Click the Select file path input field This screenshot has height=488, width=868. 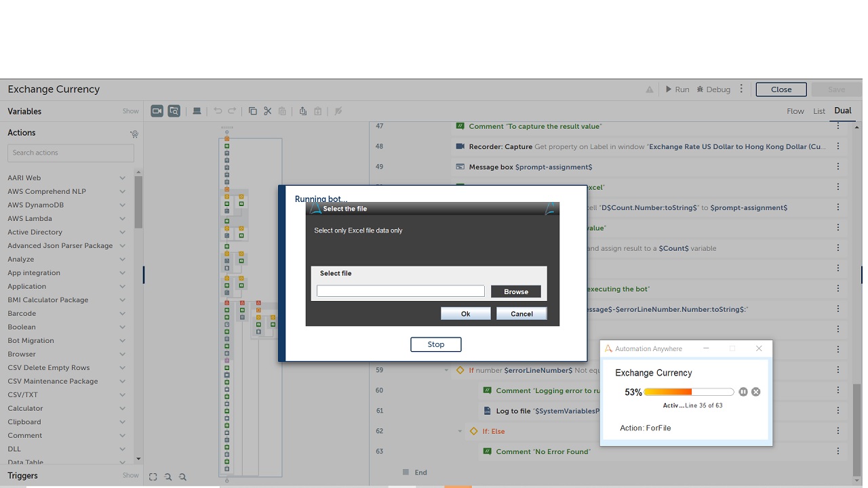click(x=401, y=291)
